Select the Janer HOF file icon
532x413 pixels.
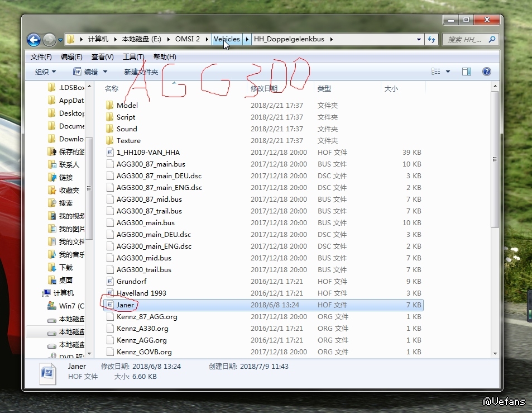[x=109, y=305]
